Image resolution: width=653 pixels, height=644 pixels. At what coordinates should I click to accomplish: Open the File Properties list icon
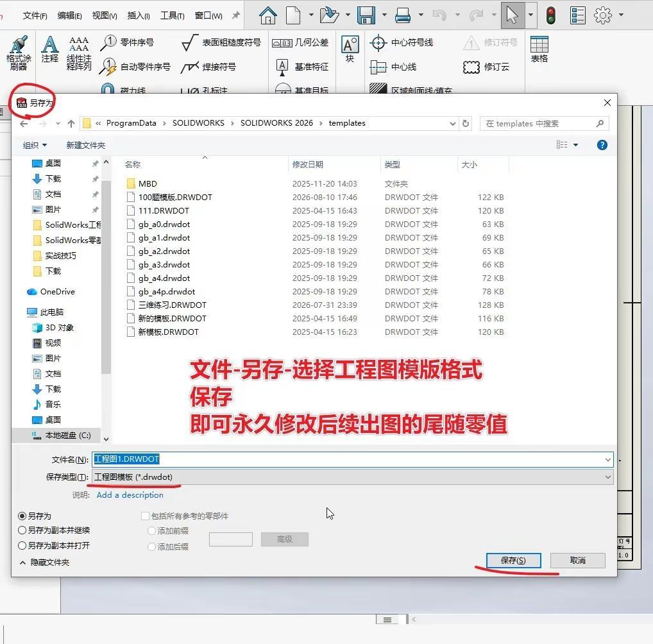pyautogui.click(x=577, y=15)
